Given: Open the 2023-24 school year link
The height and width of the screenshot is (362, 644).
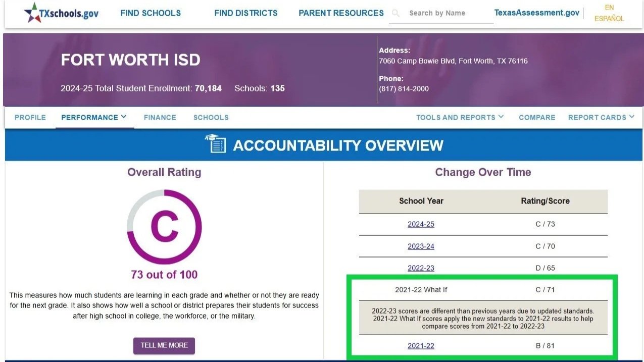Looking at the screenshot, I should (x=421, y=246).
